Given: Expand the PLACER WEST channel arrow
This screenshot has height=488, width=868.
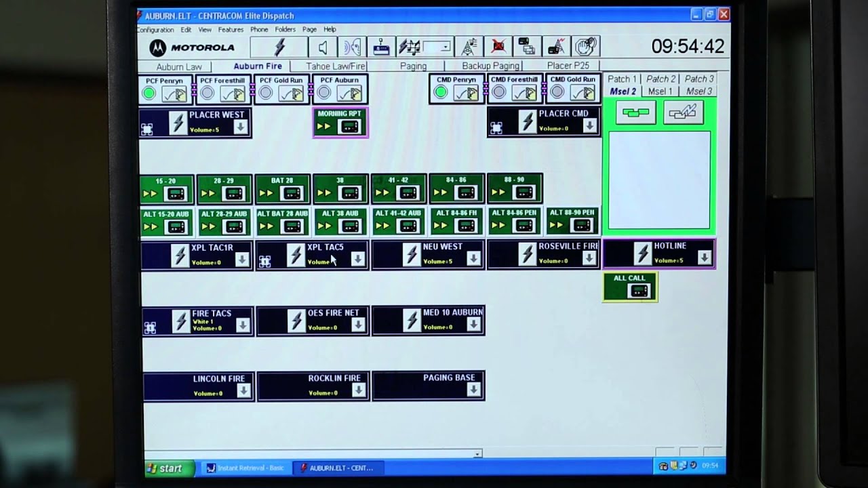Looking at the screenshot, I should [241, 127].
